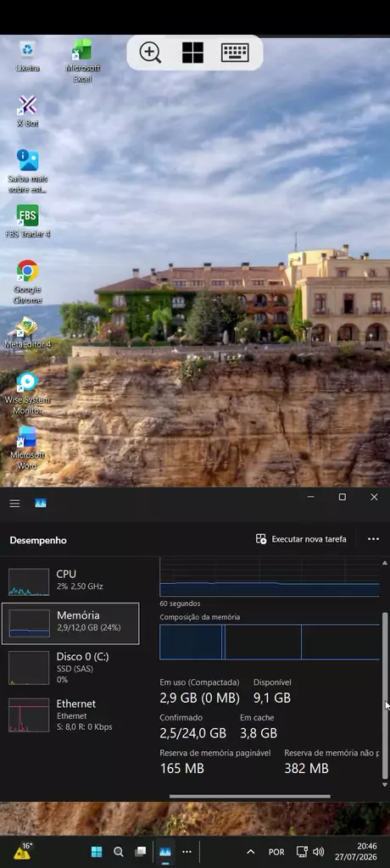Select the Wise System Monitor icon
Viewport: 390px width, 868px height.
27,392
